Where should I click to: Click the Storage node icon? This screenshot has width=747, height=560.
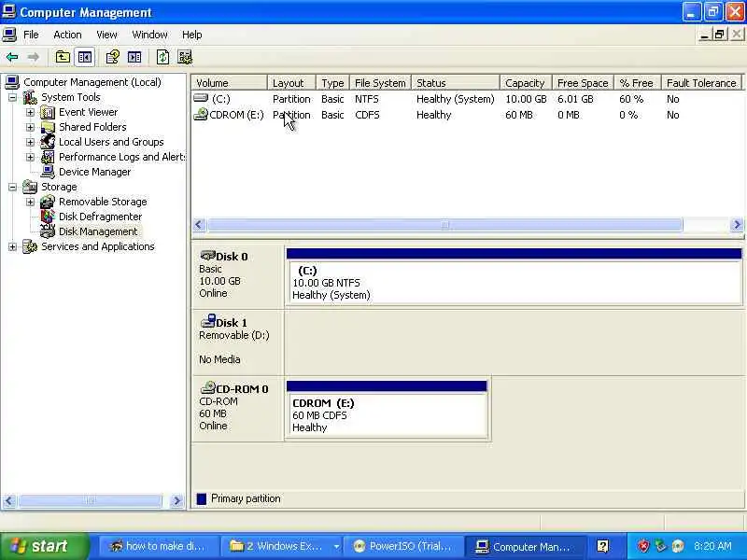click(30, 187)
